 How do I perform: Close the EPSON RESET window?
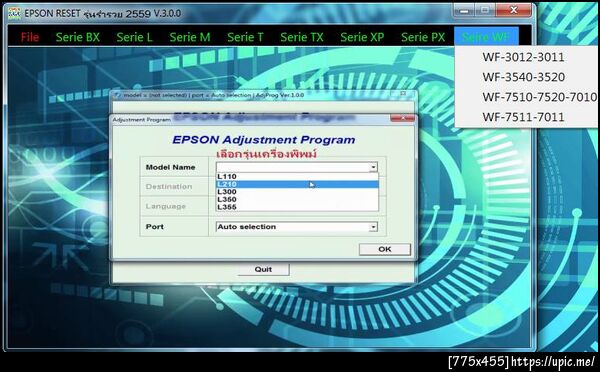pos(514,11)
